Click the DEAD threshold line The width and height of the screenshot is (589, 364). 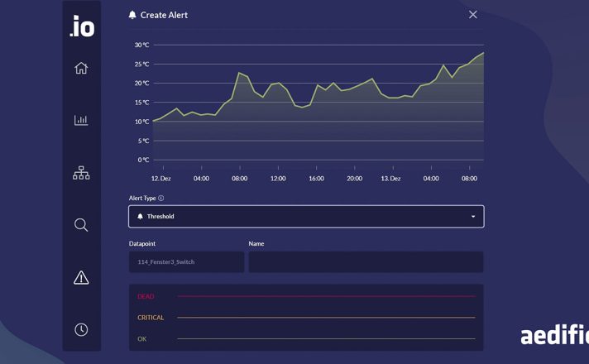tap(327, 296)
